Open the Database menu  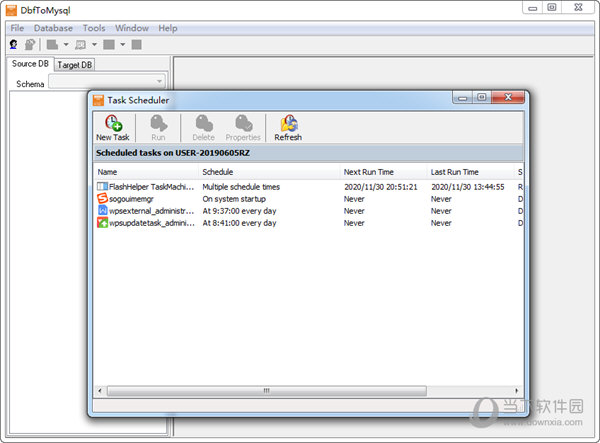[53, 28]
